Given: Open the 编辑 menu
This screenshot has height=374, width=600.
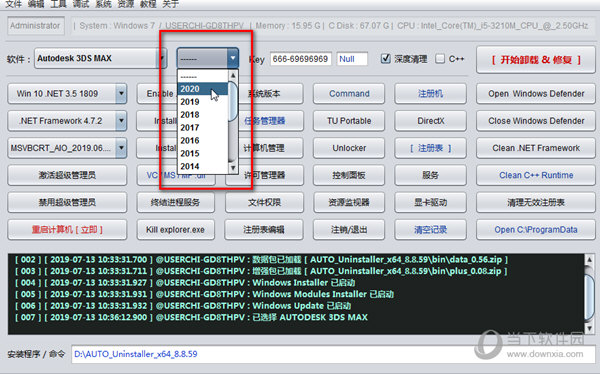Looking at the screenshot, I should (36, 3).
